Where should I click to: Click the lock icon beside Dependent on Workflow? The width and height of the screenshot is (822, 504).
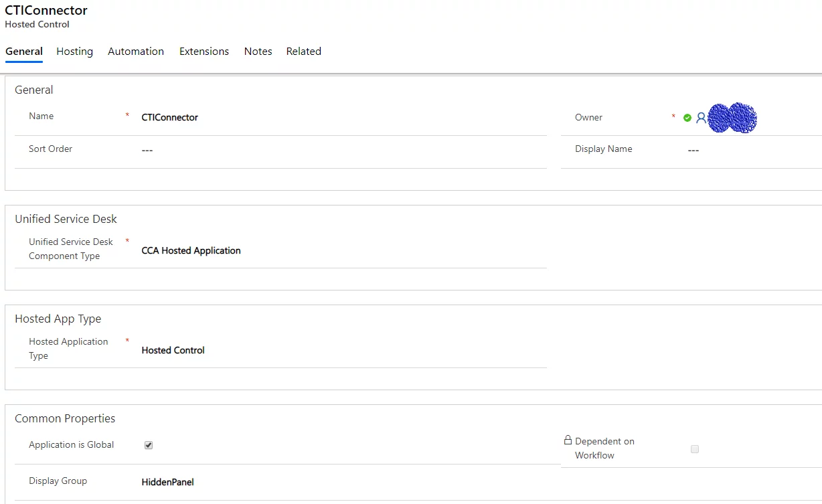click(x=568, y=440)
